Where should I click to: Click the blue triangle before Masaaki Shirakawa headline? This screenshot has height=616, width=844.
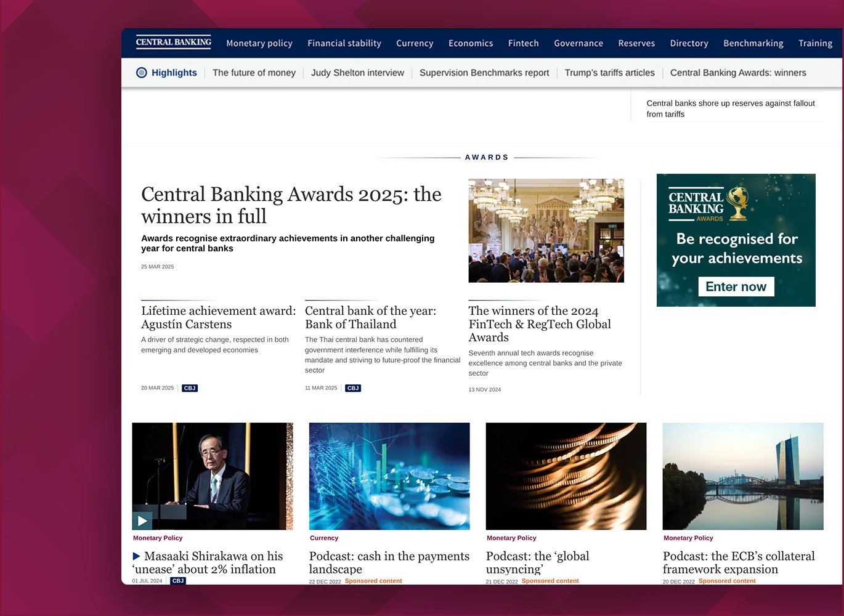point(137,556)
